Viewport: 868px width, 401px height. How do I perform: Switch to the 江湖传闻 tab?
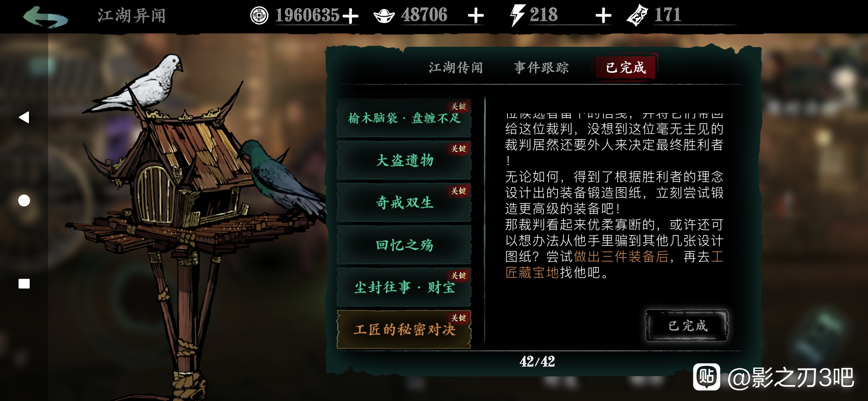pos(456,68)
